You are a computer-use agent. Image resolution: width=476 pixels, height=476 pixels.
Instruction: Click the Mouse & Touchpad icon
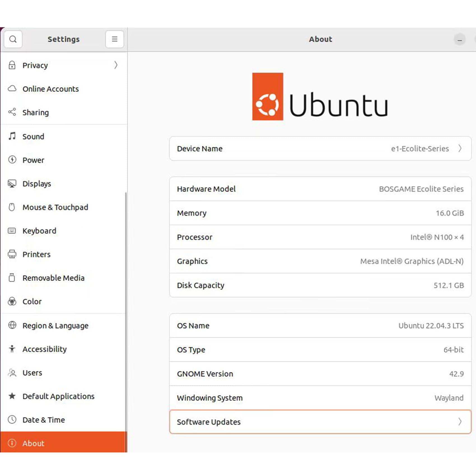click(12, 207)
